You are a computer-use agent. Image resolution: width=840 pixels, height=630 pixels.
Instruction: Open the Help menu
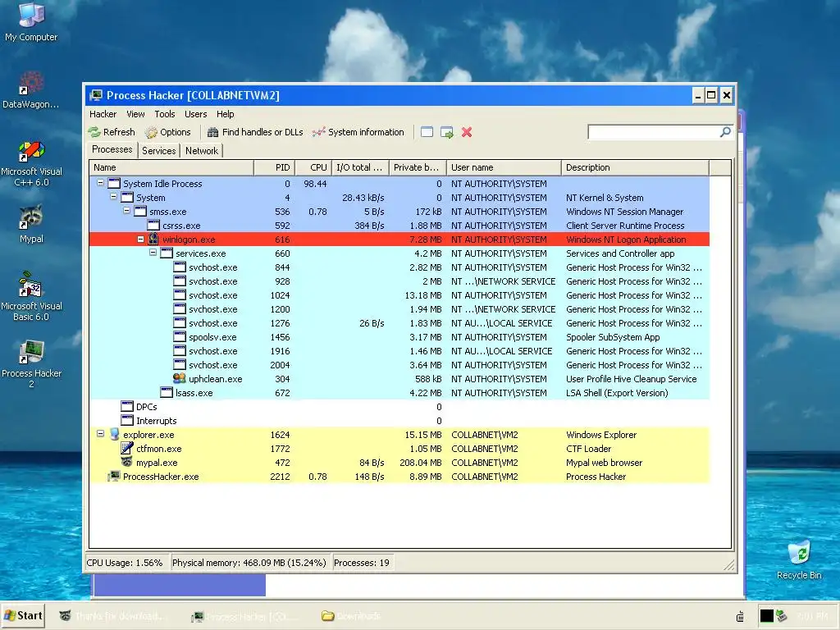click(225, 114)
